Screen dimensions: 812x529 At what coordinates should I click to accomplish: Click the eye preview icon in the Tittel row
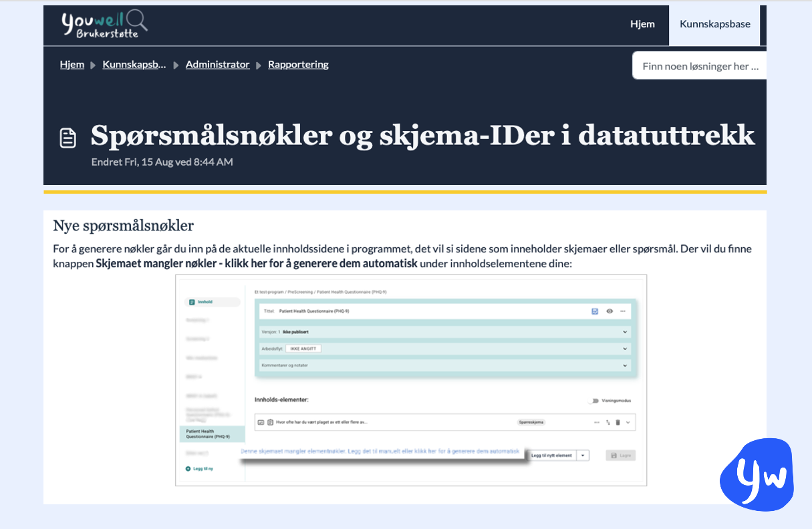click(x=610, y=311)
